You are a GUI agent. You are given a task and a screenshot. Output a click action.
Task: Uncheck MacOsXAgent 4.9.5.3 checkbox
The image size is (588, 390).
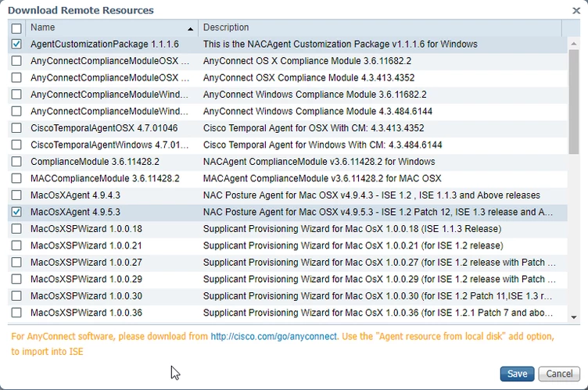pos(16,212)
